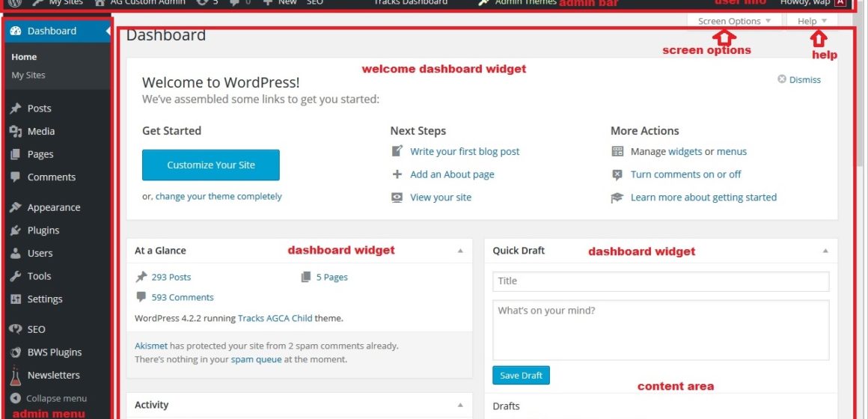The height and width of the screenshot is (419, 868).
Task: Open the Add an About page link
Action: (x=452, y=174)
